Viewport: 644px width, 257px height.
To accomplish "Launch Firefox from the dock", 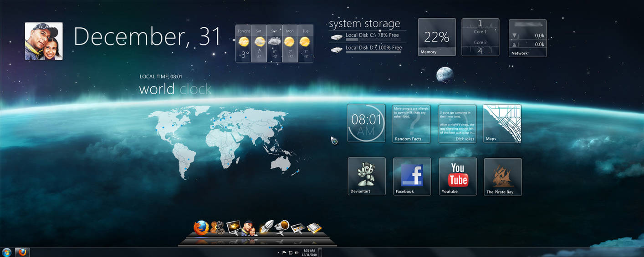I will tap(201, 227).
